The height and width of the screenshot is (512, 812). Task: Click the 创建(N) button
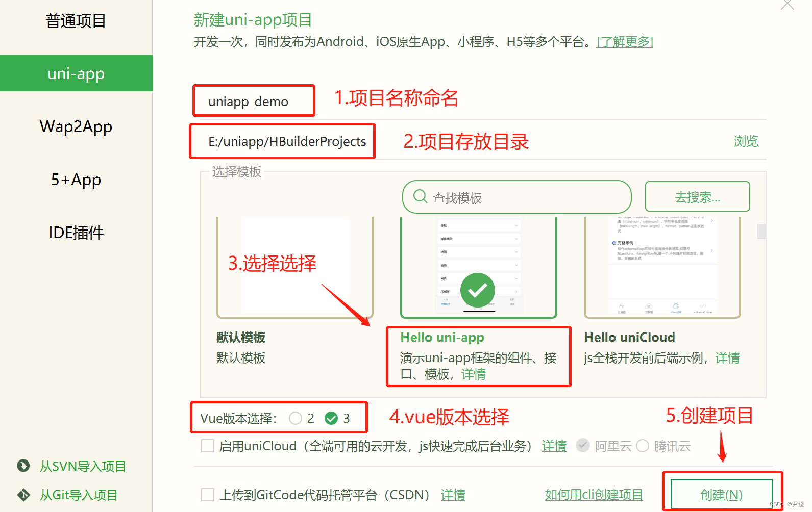point(721,494)
